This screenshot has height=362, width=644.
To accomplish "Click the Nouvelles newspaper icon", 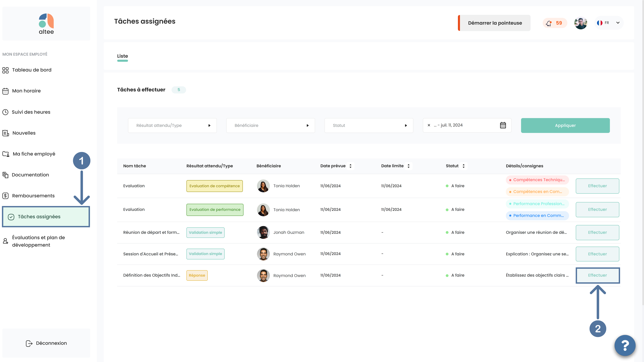I will (x=5, y=133).
